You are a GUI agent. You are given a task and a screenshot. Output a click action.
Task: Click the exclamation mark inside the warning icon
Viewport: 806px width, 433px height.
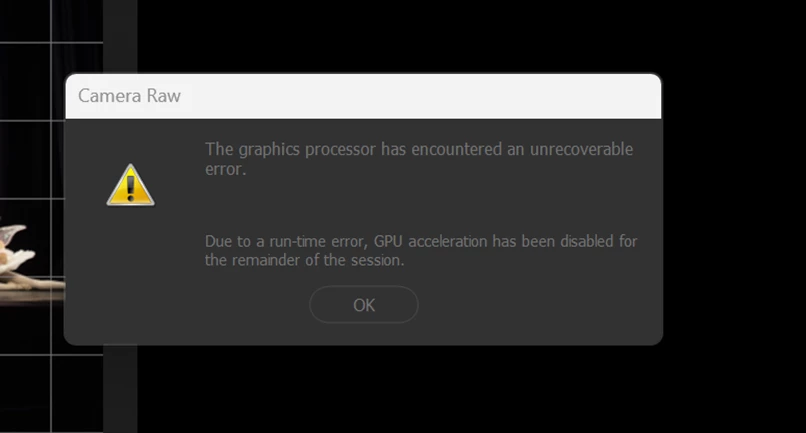click(x=131, y=189)
